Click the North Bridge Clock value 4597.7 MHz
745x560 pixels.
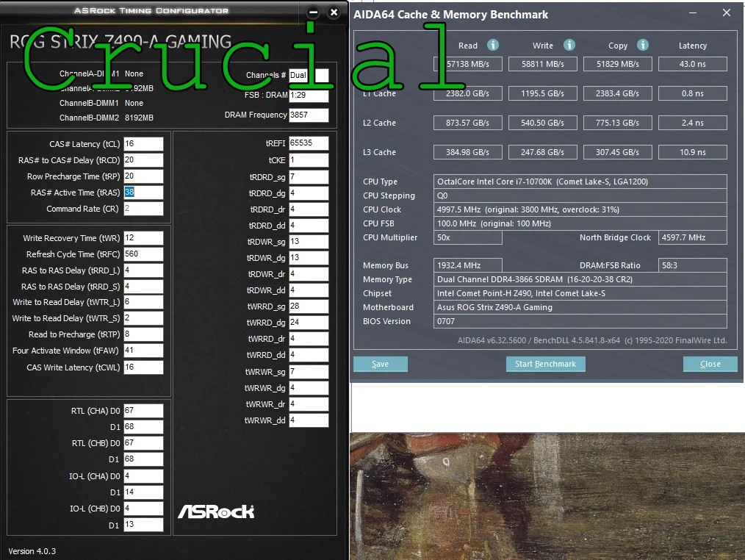point(693,237)
